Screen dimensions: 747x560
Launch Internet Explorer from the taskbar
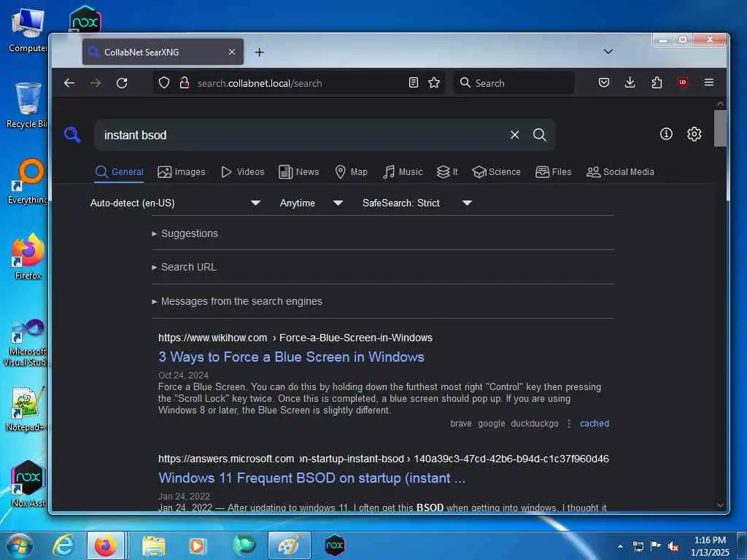pyautogui.click(x=63, y=545)
